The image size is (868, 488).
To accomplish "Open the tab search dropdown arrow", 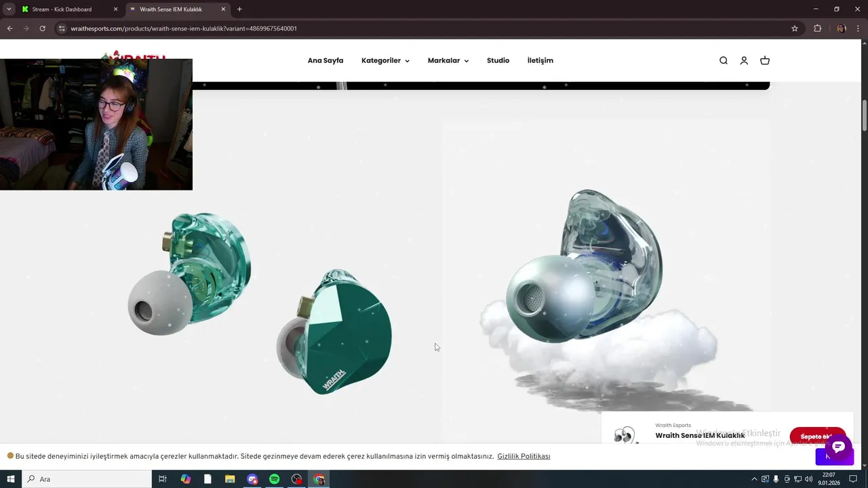I will point(9,9).
